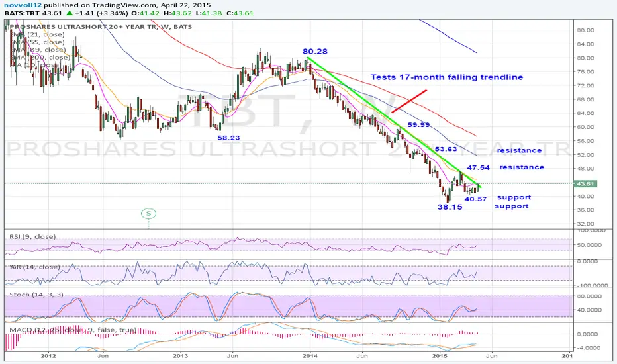The height and width of the screenshot is (364, 617).
Task: Click the 2015 label on time axis
Action: tap(440, 356)
